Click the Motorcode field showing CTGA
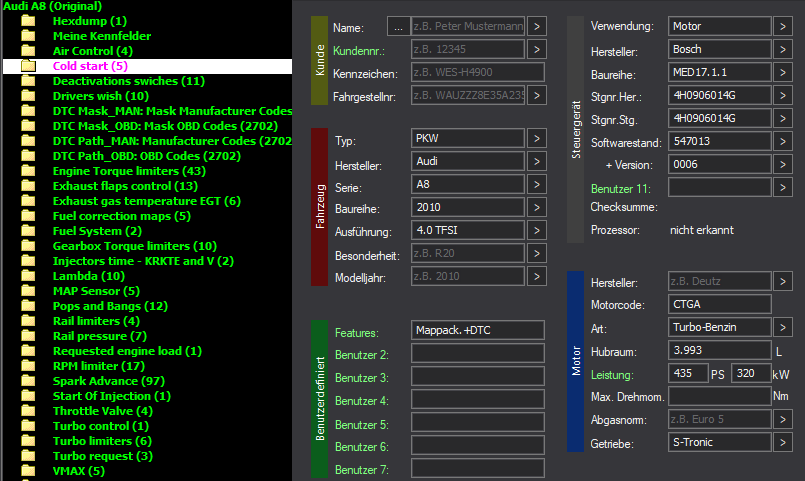 pos(720,304)
